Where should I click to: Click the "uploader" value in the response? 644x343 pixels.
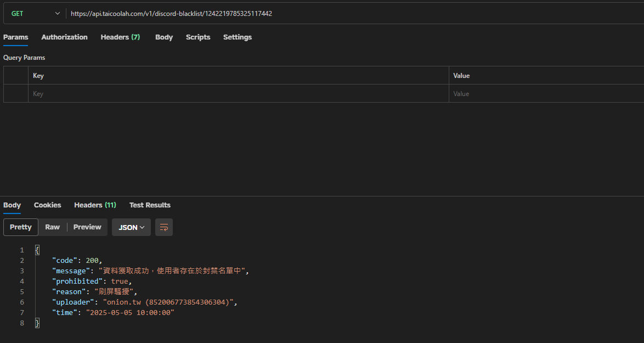[170, 302]
